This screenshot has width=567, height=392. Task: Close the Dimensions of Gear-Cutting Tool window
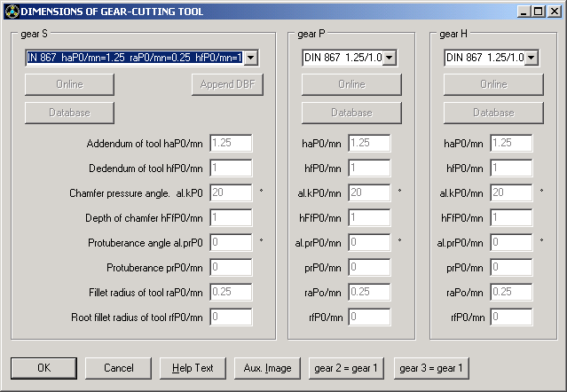click(554, 12)
